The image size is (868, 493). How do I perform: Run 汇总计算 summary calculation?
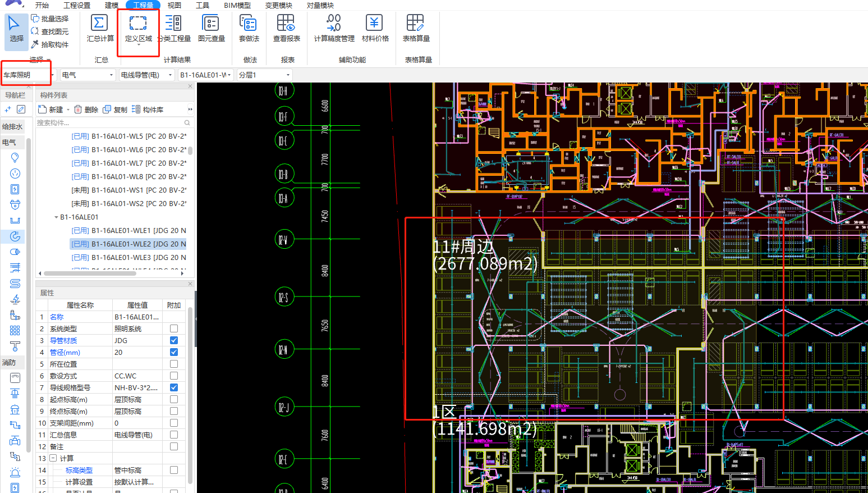[x=100, y=29]
